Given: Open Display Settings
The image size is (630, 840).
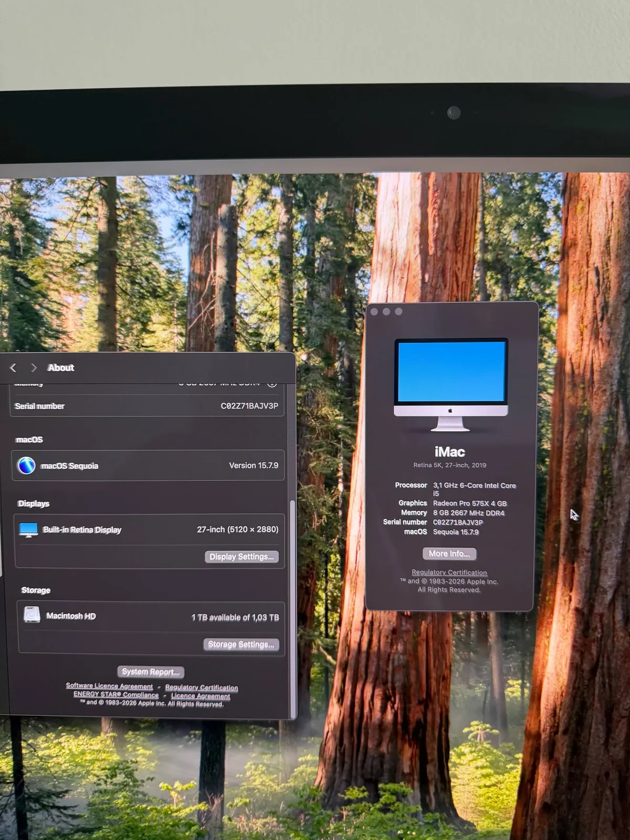Looking at the screenshot, I should pyautogui.click(x=241, y=557).
